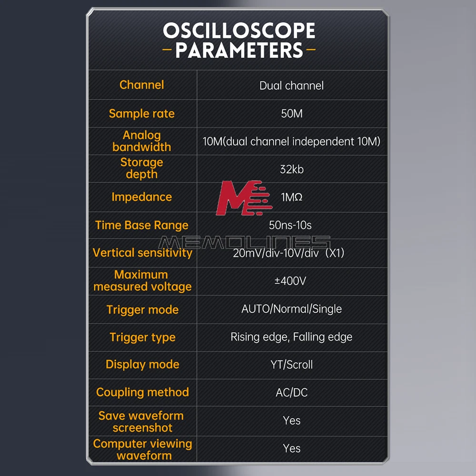Image resolution: width=476 pixels, height=476 pixels.
Task: Select the Analog bandwidth label
Action: (x=142, y=141)
